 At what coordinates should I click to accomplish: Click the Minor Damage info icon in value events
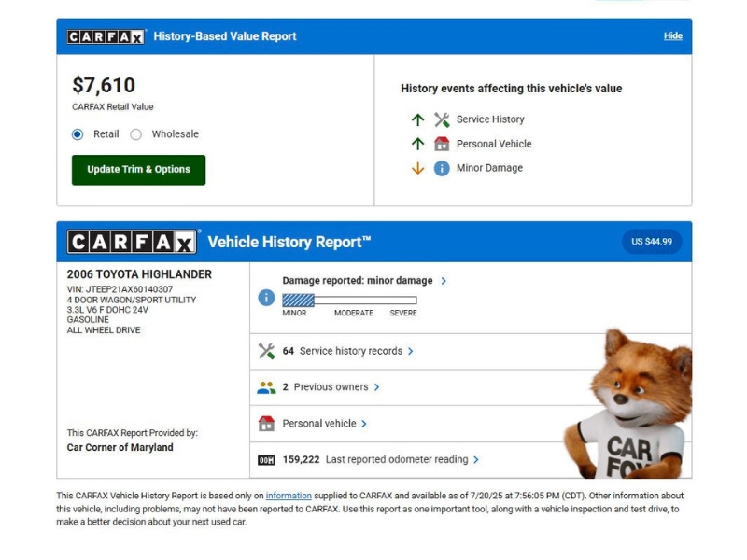pos(442,168)
